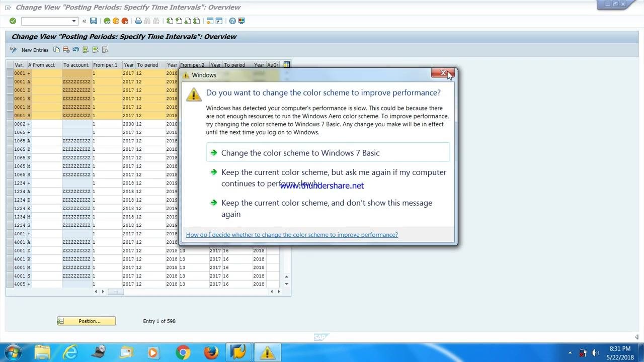The width and height of the screenshot is (644, 362).
Task: Open Google Chrome from taskbar
Action: 183,352
